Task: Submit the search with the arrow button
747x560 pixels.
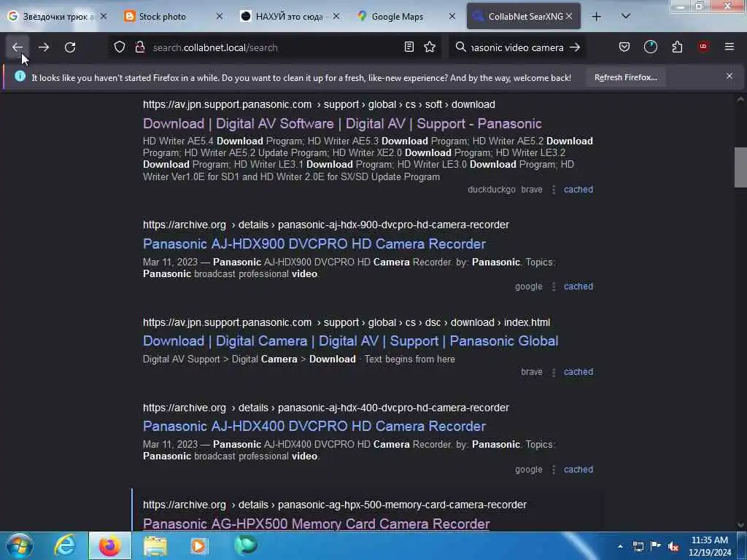Action: pos(575,47)
